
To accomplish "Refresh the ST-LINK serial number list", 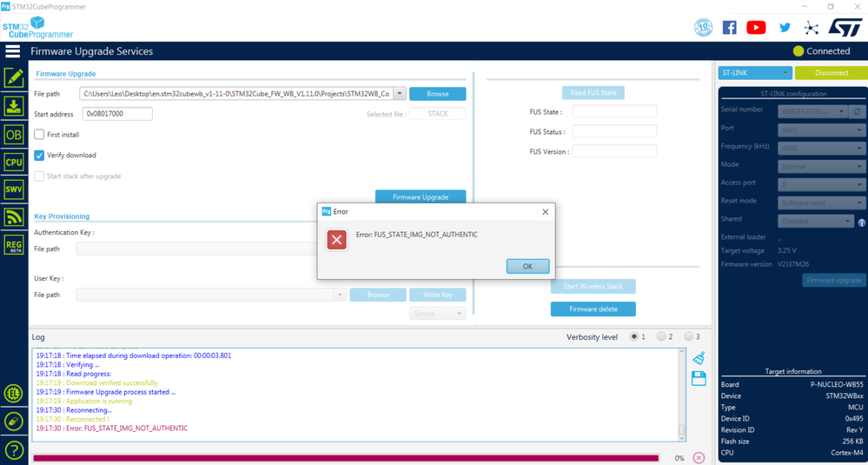I will [858, 111].
